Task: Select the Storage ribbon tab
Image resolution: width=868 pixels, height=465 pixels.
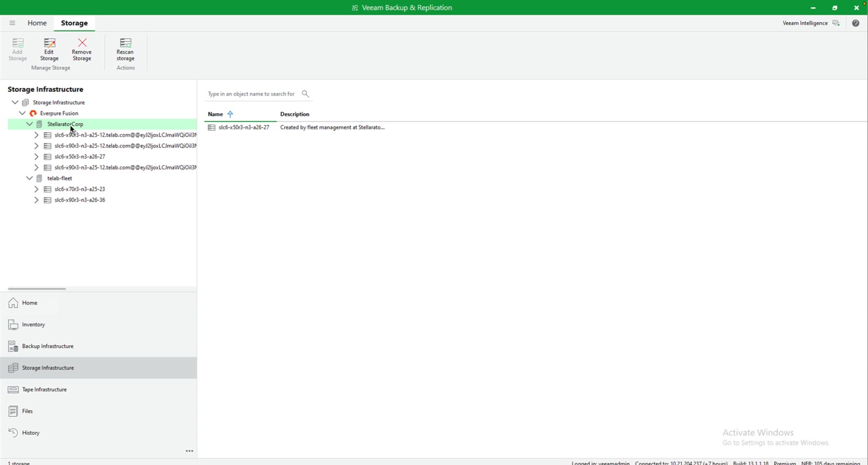Action: (74, 23)
